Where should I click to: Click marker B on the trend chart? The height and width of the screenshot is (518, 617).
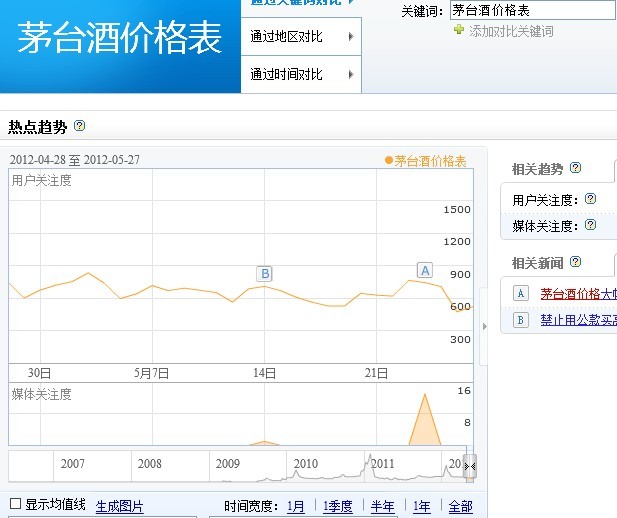[264, 274]
